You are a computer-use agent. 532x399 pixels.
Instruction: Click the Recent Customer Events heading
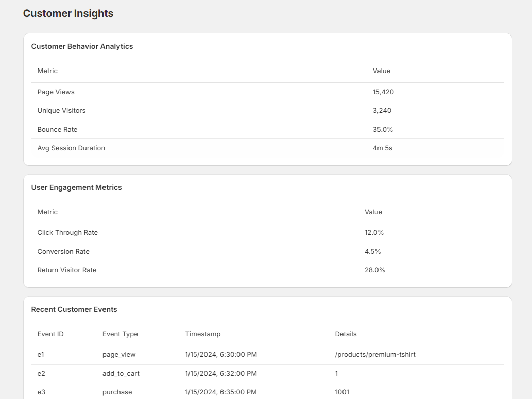pyautogui.click(x=74, y=309)
